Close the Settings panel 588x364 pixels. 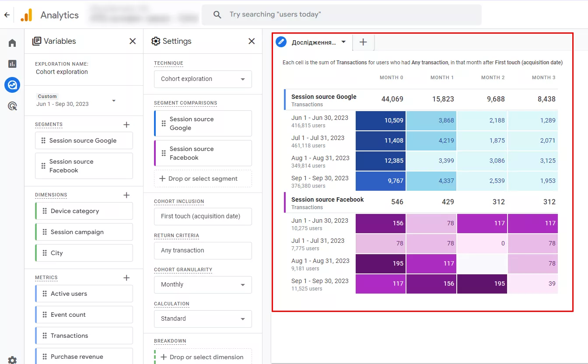point(252,41)
